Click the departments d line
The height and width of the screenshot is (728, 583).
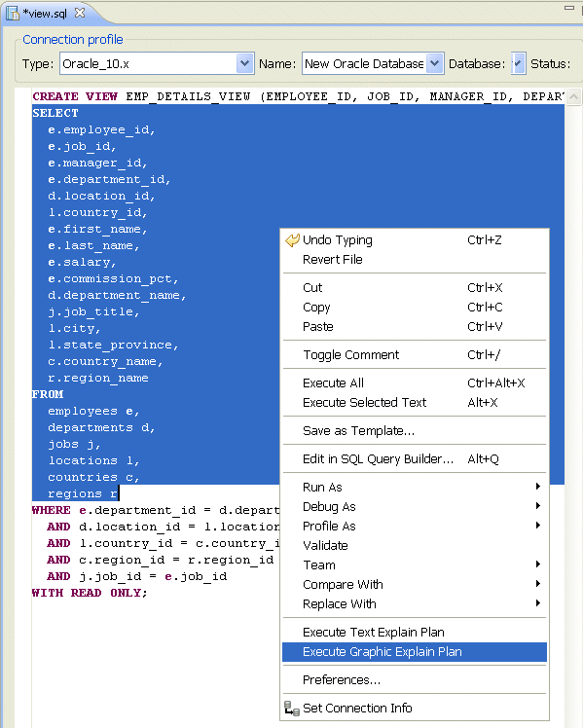pyautogui.click(x=101, y=427)
